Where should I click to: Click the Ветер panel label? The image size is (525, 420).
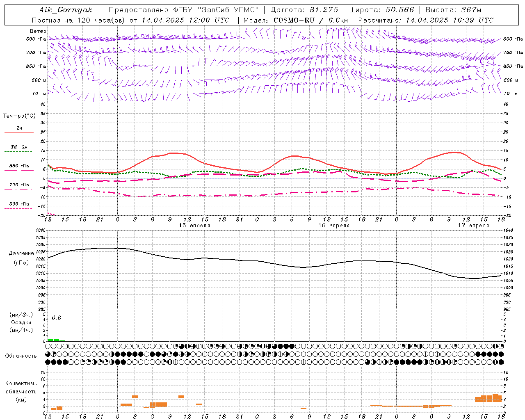coord(38,31)
